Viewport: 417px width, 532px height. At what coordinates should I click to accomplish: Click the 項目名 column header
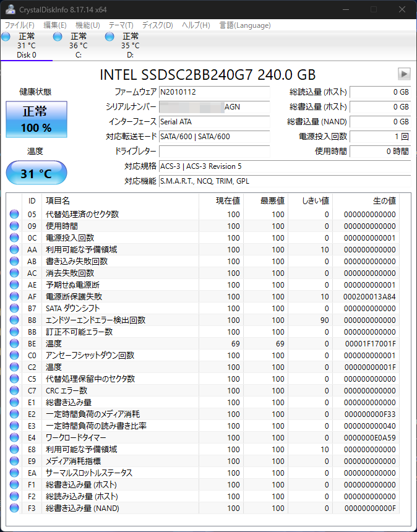[120, 201]
